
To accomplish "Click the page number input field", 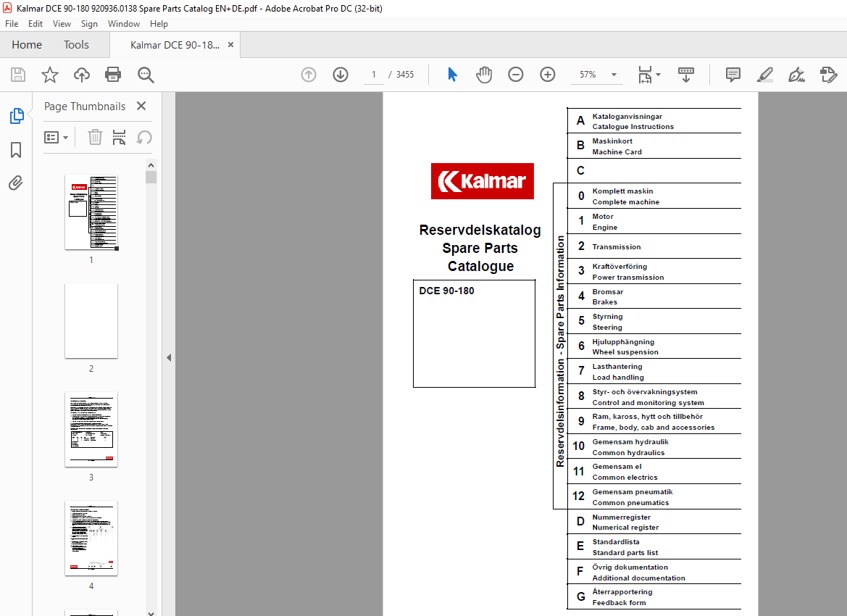I will click(x=374, y=75).
